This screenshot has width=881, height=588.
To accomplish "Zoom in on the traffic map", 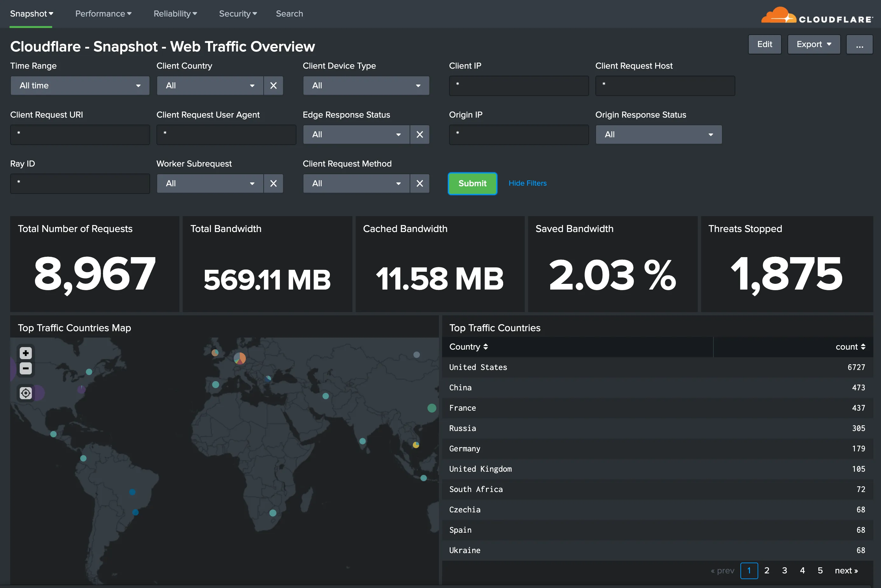I will pos(25,352).
